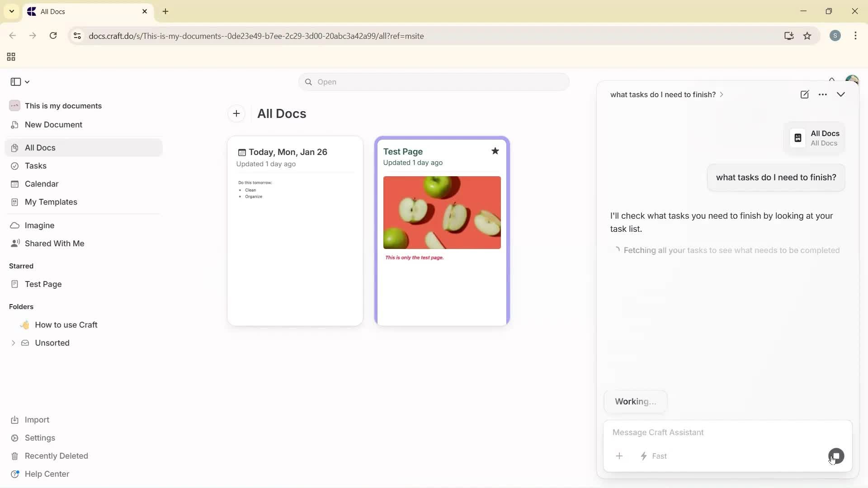
Task: Select Shared With Me
Action: (54, 244)
